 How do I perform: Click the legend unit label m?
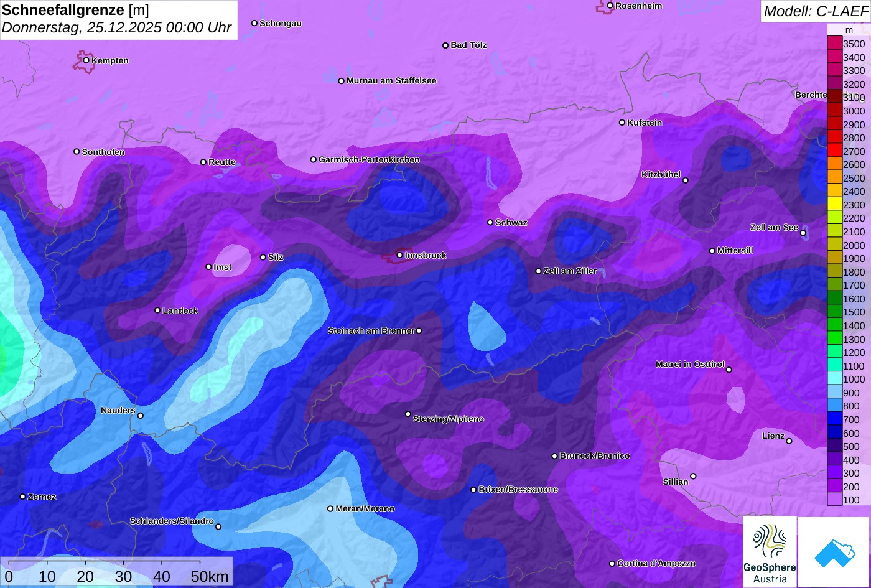(849, 30)
